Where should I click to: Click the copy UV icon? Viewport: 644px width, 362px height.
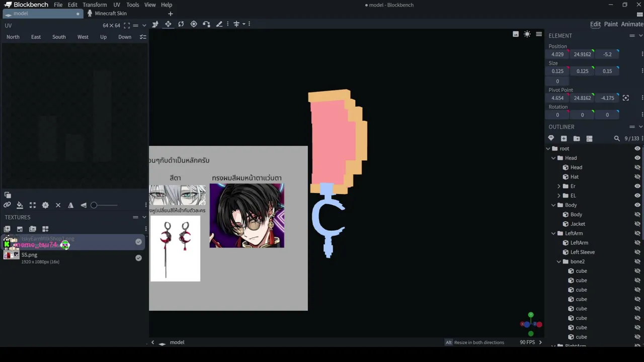click(8, 195)
